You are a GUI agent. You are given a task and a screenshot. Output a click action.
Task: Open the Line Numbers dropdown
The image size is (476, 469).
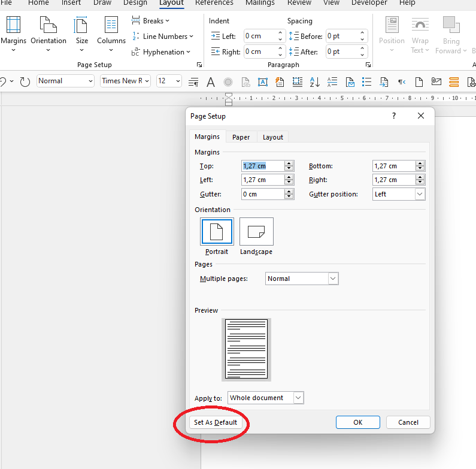pyautogui.click(x=163, y=37)
